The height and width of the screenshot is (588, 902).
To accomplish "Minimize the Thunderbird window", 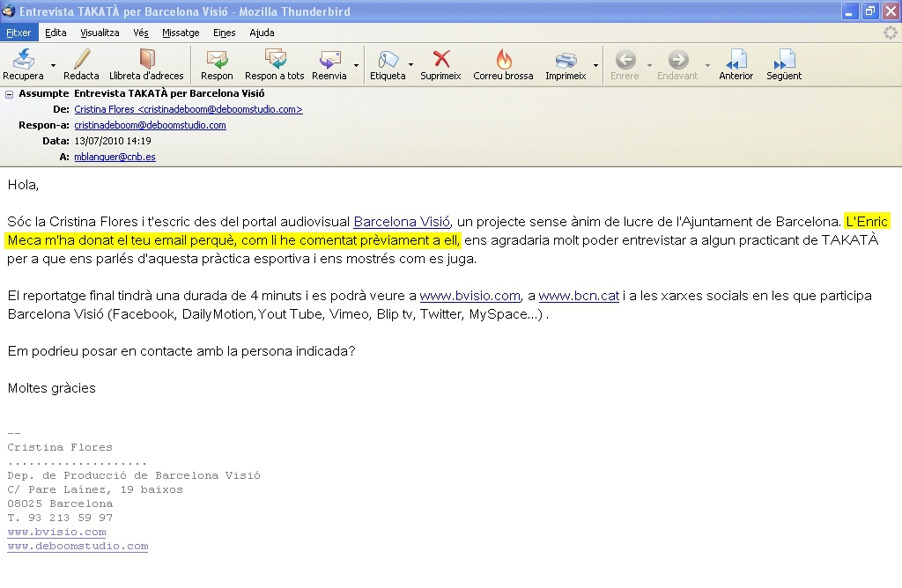I will click(849, 11).
